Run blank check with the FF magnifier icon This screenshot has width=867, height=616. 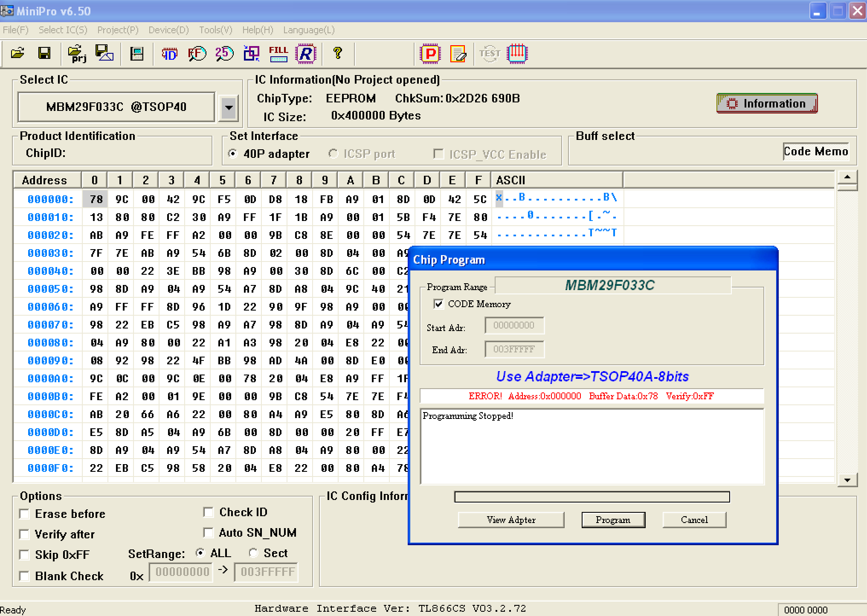pyautogui.click(x=197, y=53)
